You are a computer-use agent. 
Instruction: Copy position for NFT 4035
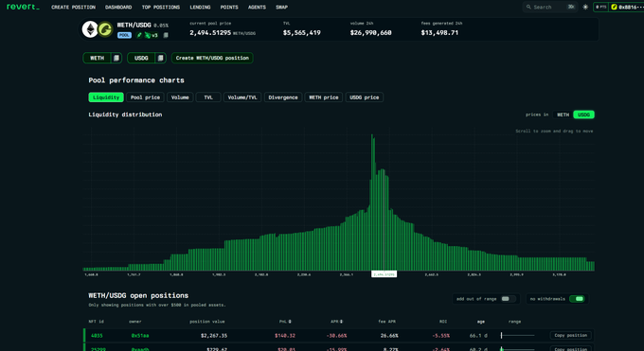(x=570, y=336)
